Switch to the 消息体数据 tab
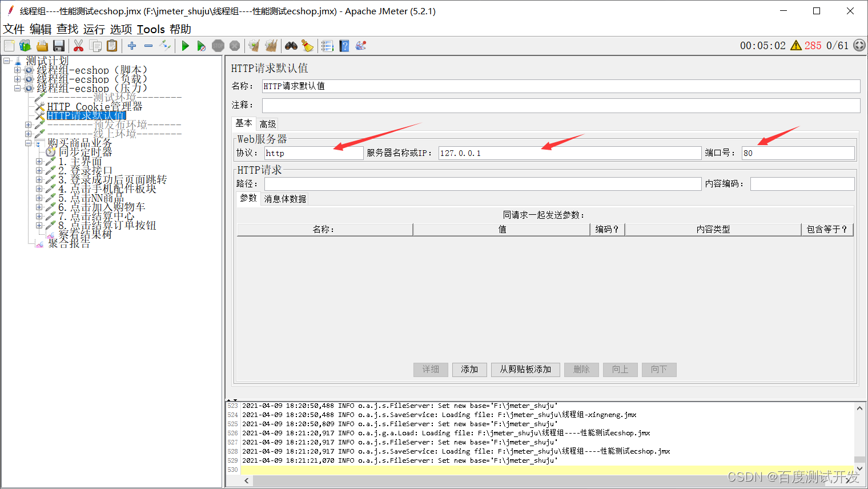Screen dimensions: 868x489 tap(285, 199)
